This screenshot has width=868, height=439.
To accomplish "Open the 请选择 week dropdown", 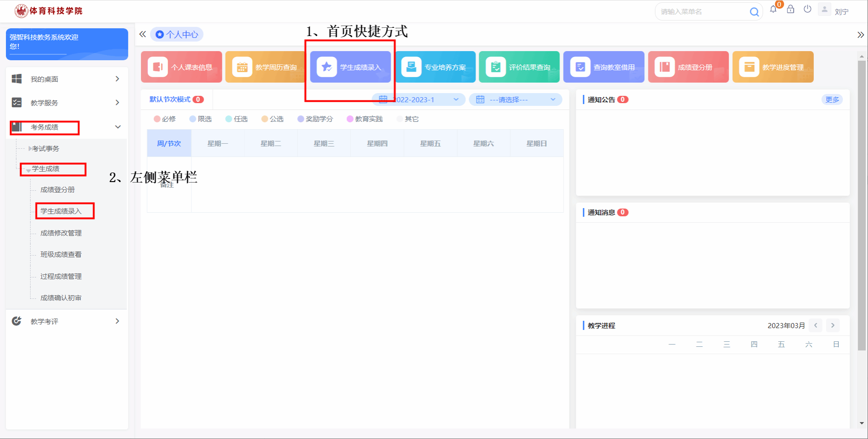I will [515, 99].
